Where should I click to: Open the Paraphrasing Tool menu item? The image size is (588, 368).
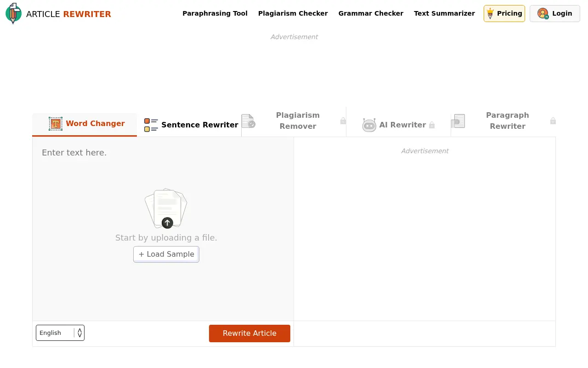[x=215, y=13]
